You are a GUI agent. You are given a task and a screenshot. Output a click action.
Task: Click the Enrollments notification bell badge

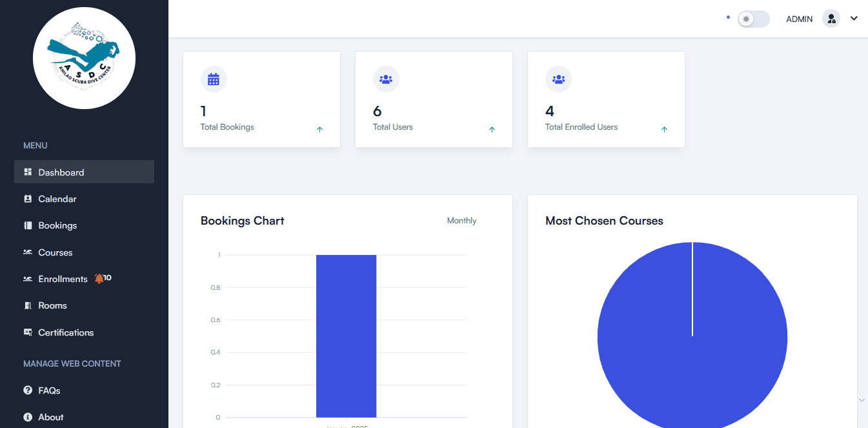[x=103, y=278]
